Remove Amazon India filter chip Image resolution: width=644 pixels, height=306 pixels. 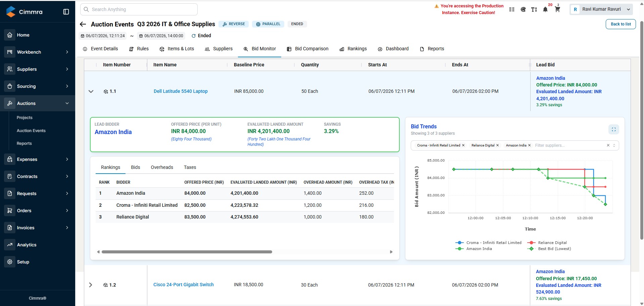coord(529,145)
